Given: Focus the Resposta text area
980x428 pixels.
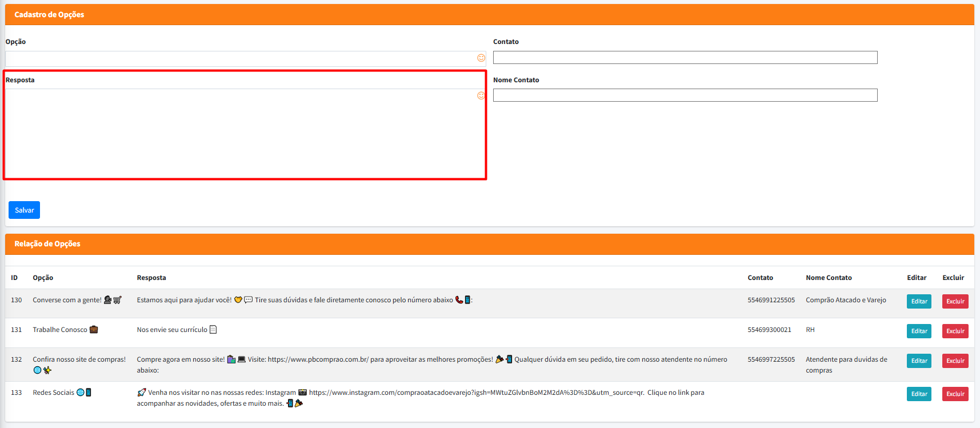Looking at the screenshot, I should 240,133.
